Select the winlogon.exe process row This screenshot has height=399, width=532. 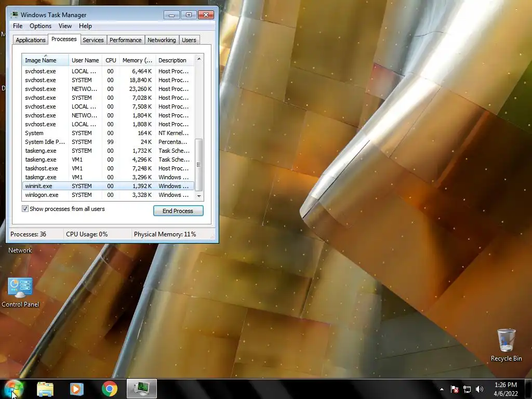pos(108,195)
